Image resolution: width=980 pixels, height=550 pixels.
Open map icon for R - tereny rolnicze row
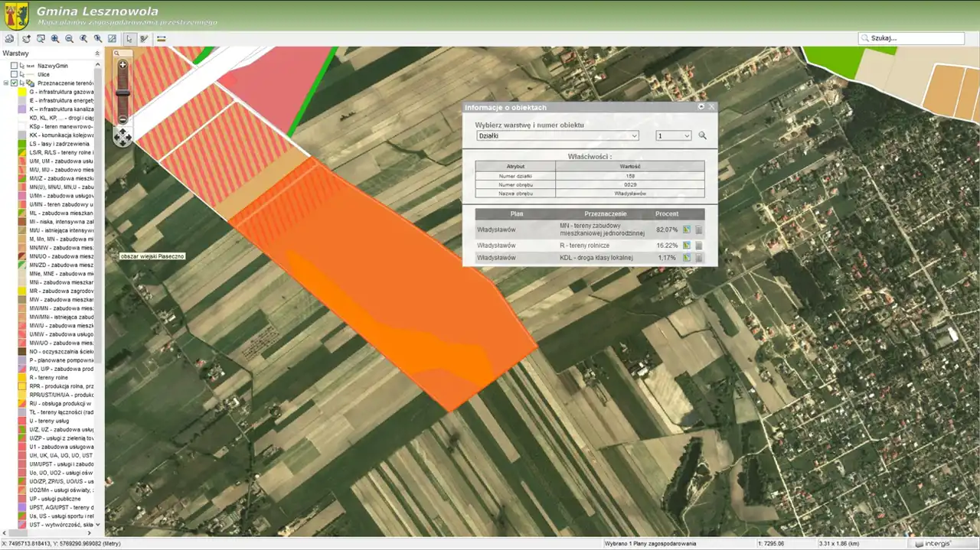tap(687, 246)
